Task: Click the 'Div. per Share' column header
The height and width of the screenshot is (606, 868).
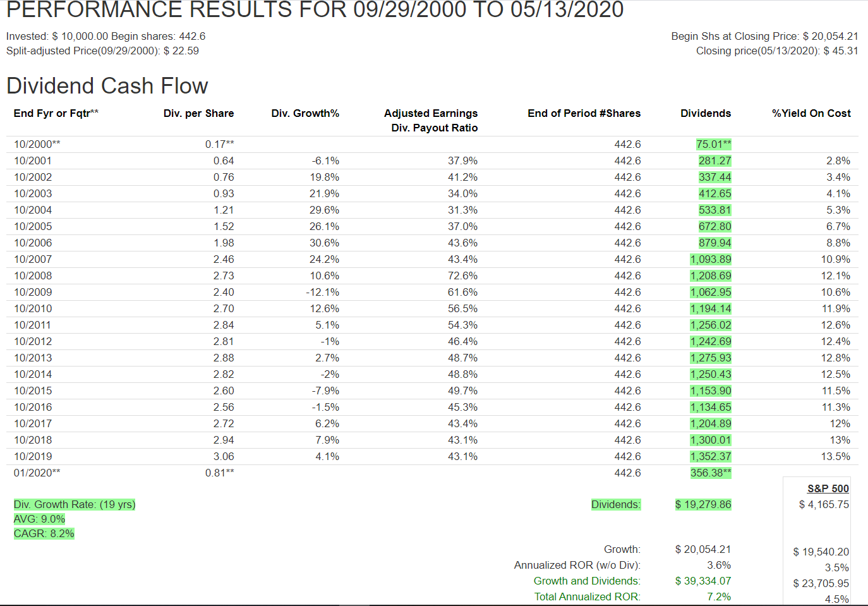Action: click(x=198, y=113)
